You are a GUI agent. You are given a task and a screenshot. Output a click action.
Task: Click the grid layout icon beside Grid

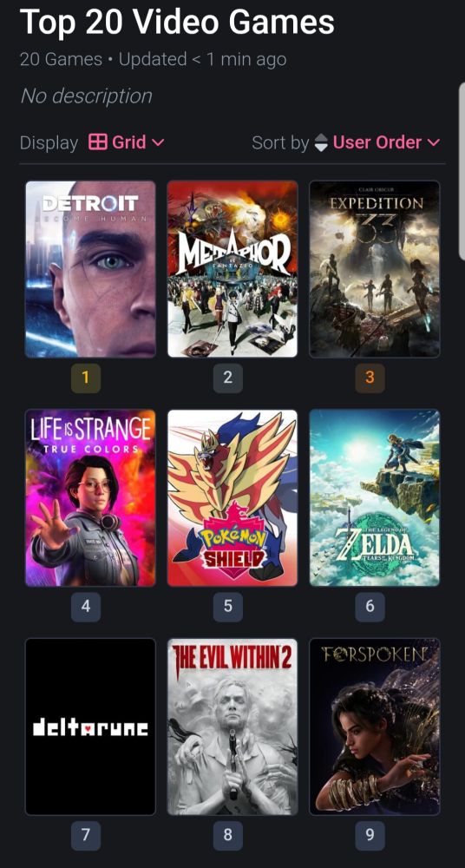pos(98,142)
